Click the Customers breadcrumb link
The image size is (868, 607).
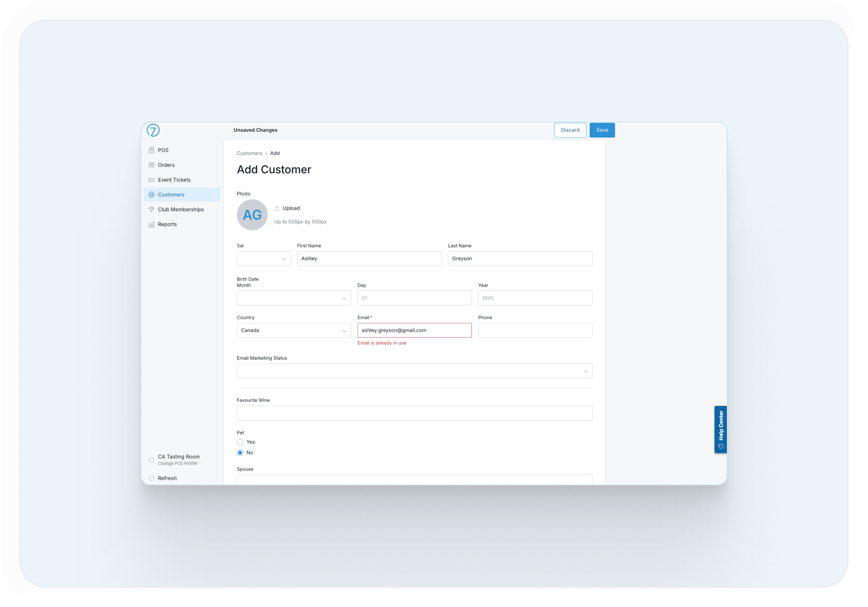tap(249, 153)
